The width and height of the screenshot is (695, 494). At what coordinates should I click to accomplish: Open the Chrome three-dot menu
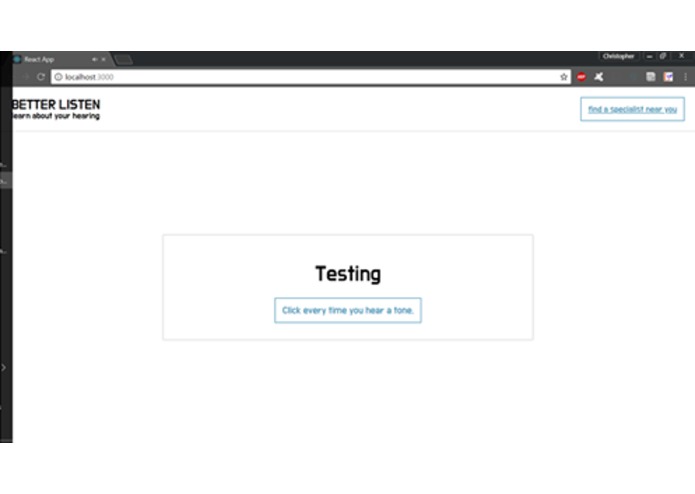pyautogui.click(x=685, y=77)
